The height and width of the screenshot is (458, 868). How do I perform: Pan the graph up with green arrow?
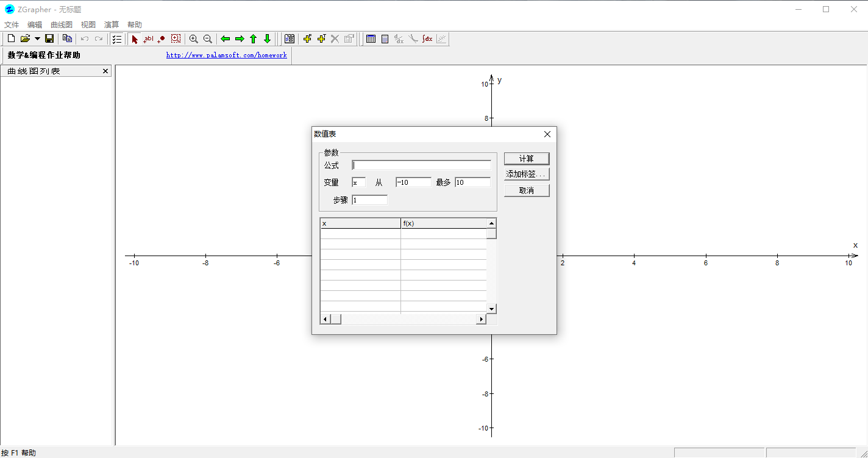coord(253,39)
